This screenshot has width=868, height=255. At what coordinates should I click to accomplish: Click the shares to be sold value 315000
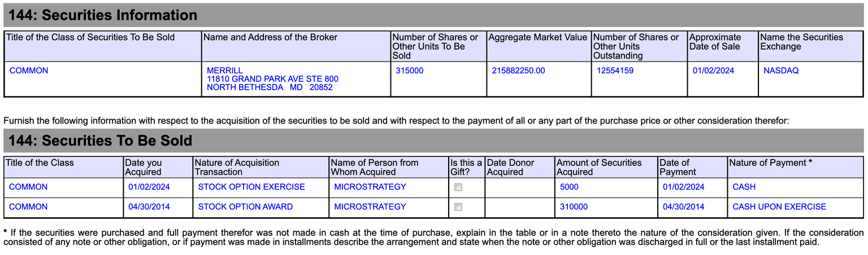pos(410,71)
